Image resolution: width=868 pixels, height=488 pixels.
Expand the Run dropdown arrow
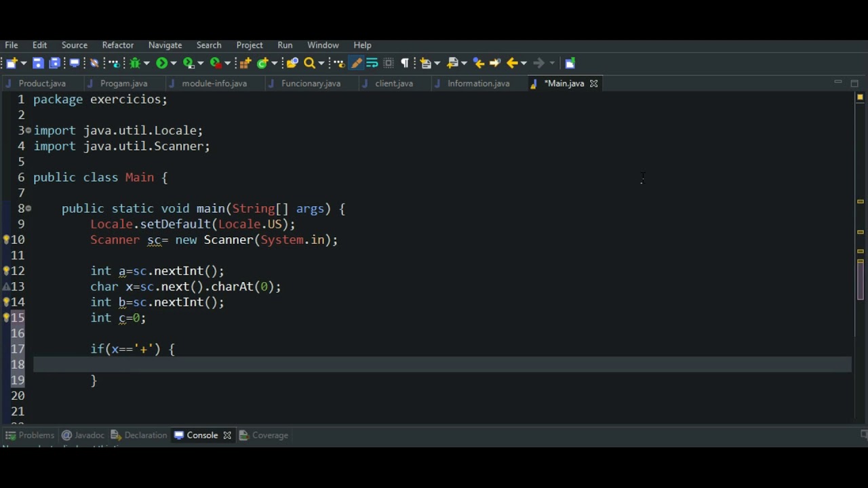[x=174, y=64]
